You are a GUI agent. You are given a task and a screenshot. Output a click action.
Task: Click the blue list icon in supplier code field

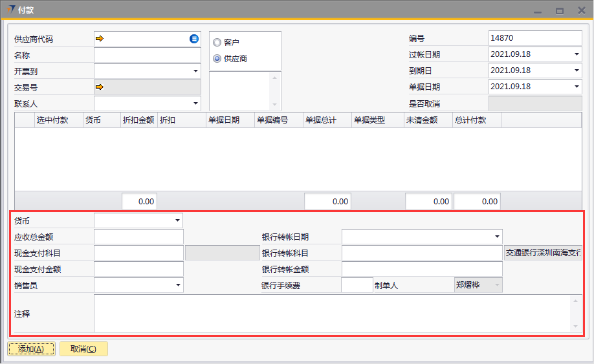(194, 39)
